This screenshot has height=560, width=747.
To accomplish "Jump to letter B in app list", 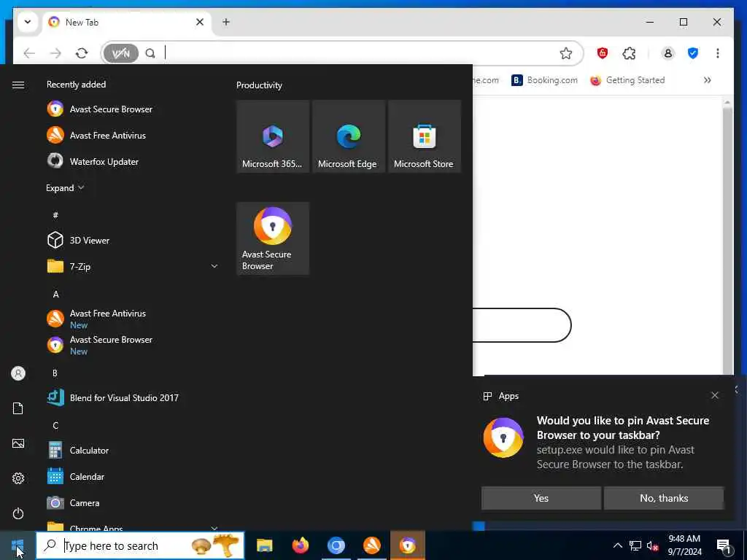I will (55, 373).
